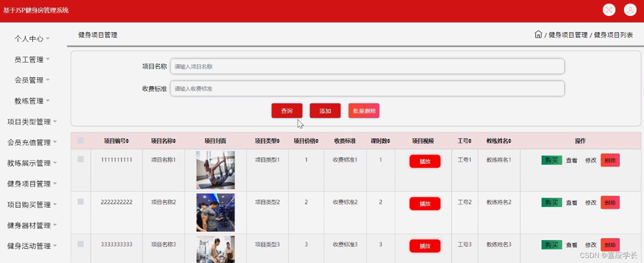Click 查看 for the 项目名称2 row
The width and height of the screenshot is (644, 263).
pos(571,203)
